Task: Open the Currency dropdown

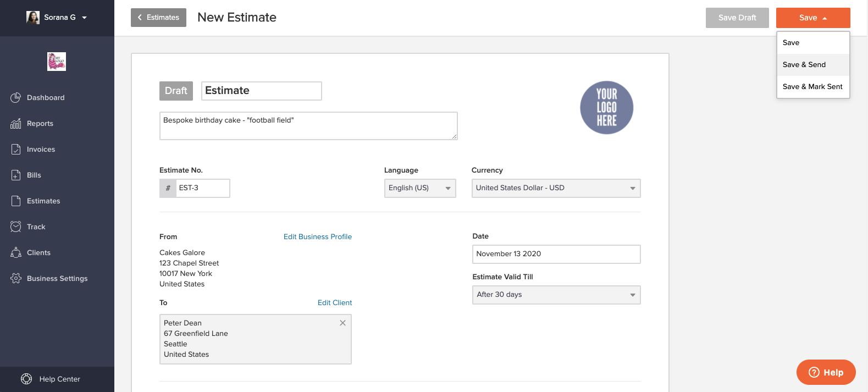Action: click(556, 188)
